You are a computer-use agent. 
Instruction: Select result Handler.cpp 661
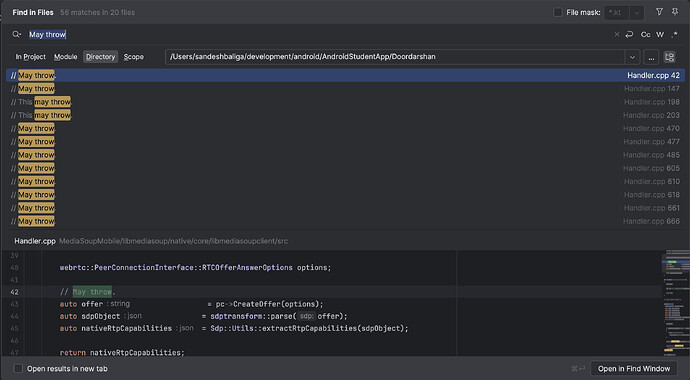345,208
